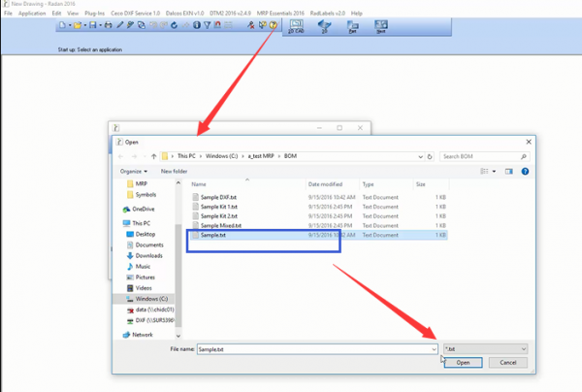Click the information (i) icon in toolbar
Screen dimensions: 582x392
click(197, 25)
